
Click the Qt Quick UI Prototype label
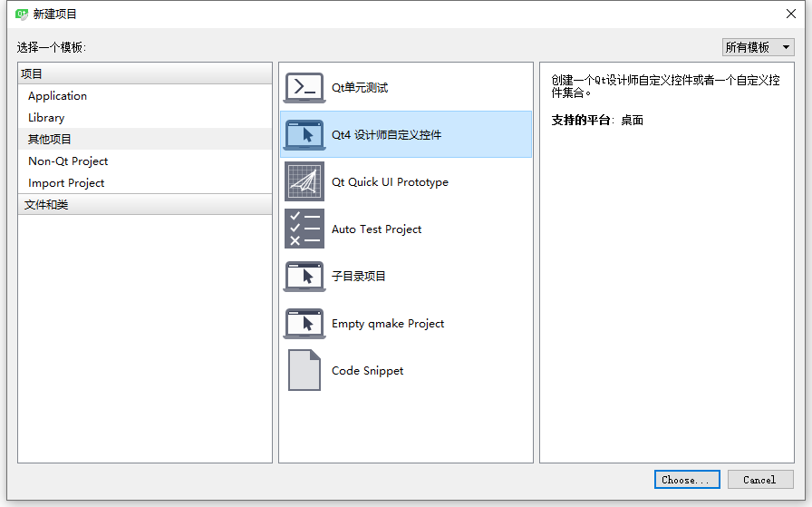[390, 182]
